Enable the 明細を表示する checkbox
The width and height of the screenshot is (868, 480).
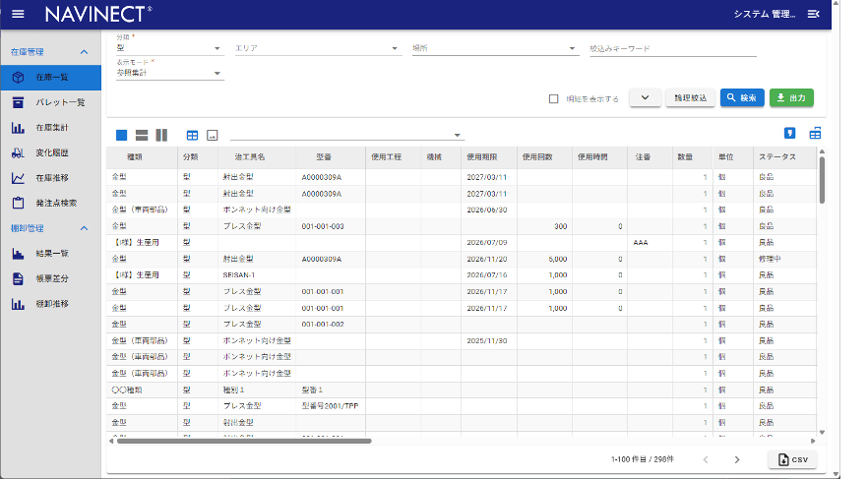click(x=553, y=99)
